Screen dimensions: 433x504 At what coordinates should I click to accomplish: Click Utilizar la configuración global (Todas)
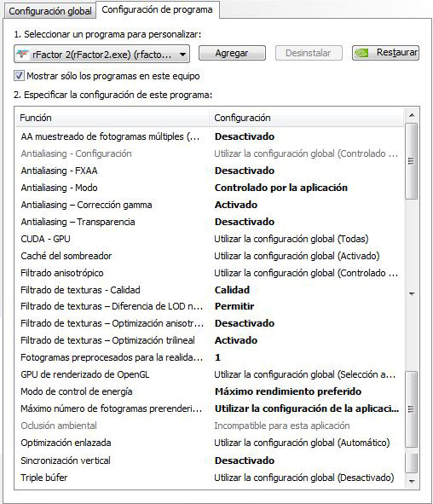[x=292, y=239]
